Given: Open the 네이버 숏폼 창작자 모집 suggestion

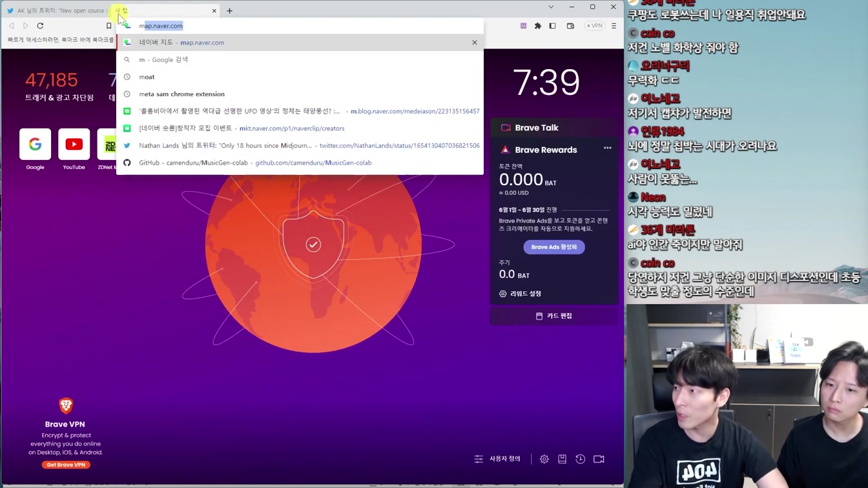Looking at the screenshot, I should [300, 128].
